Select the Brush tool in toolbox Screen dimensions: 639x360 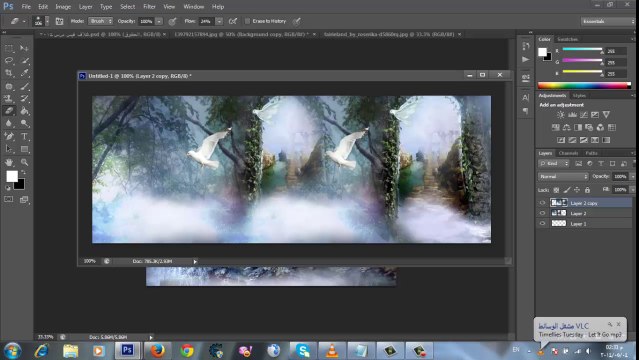point(24,86)
